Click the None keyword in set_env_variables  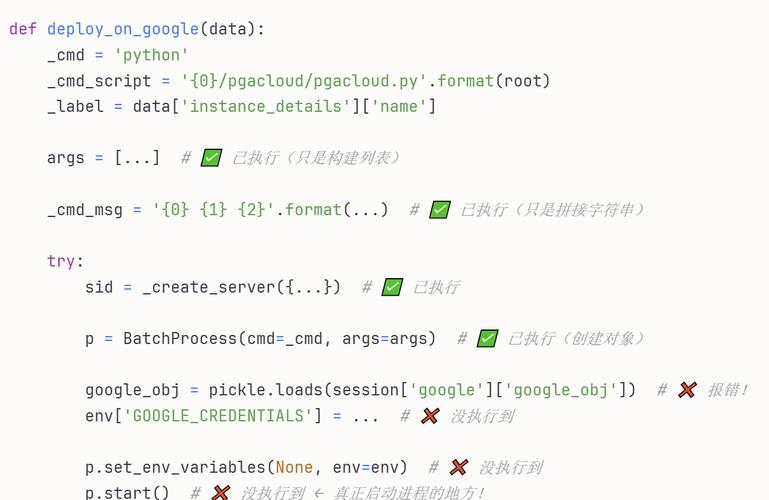pos(294,468)
